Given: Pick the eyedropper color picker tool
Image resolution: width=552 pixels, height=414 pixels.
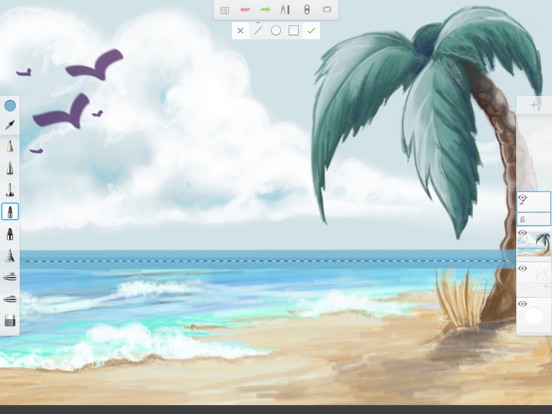Looking at the screenshot, I should point(10,125).
